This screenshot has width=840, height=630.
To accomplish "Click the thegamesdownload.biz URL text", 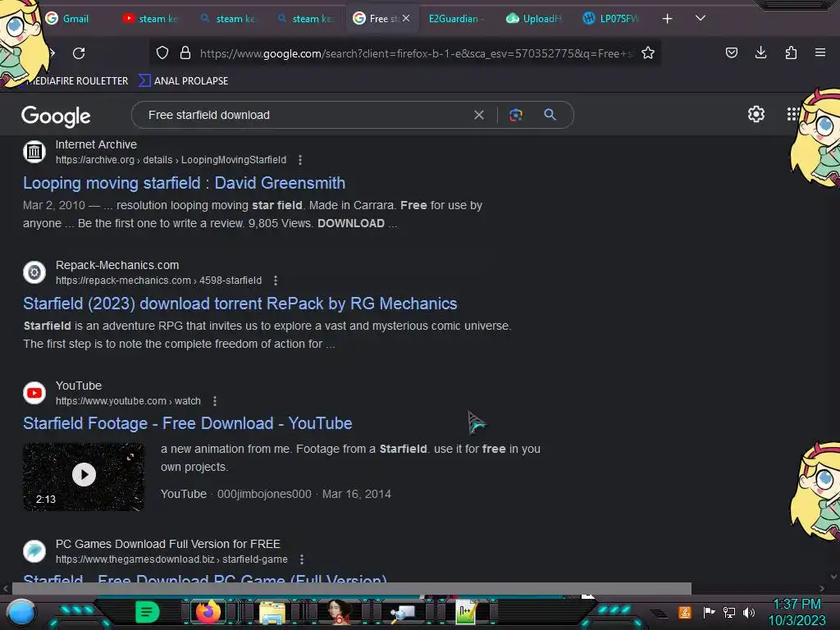I will point(171,559).
